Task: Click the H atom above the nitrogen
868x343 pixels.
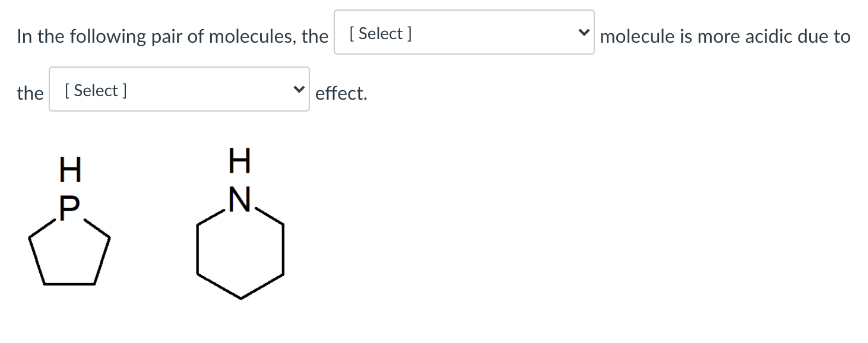Action: [238, 159]
